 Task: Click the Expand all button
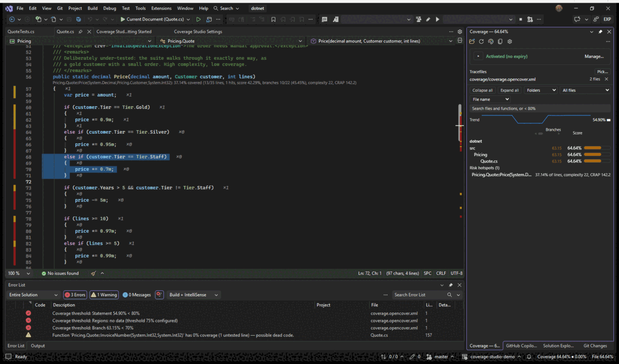pyautogui.click(x=510, y=90)
